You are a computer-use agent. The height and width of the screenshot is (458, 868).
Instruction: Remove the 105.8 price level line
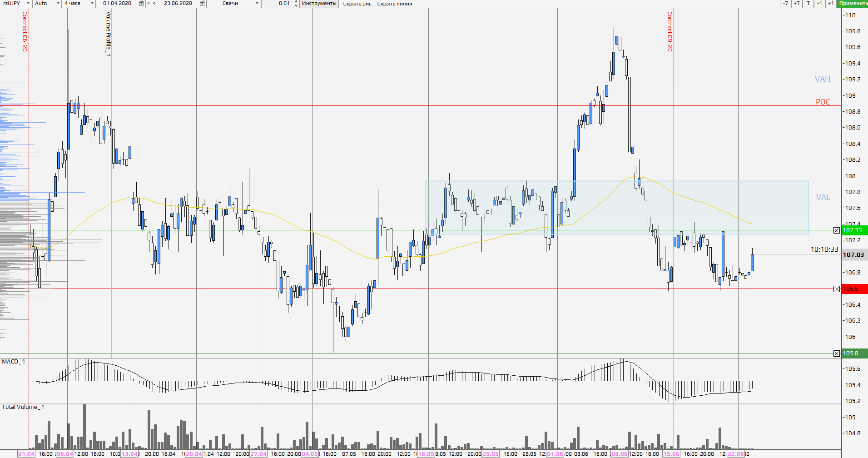(837, 353)
